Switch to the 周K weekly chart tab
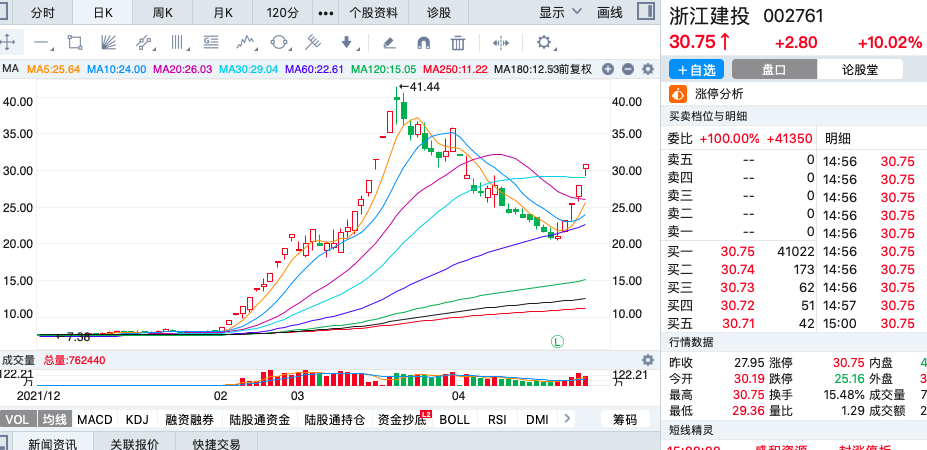The width and height of the screenshot is (927, 450). tap(163, 13)
